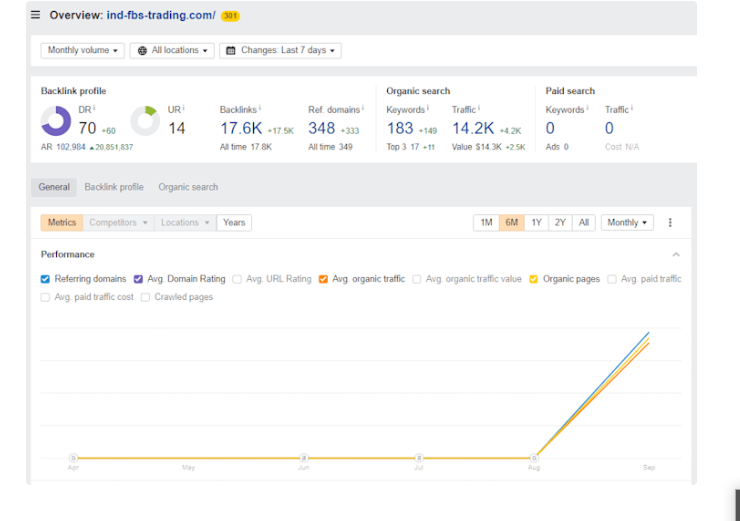Click the Paid search Keywords info icon
Viewport: 740px width, 521px height.
point(587,108)
